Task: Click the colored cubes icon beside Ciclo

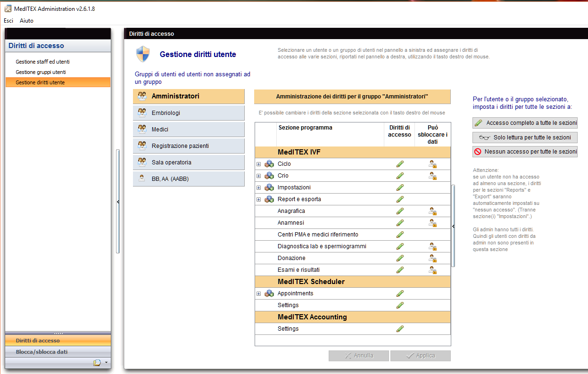Action: tap(269, 164)
